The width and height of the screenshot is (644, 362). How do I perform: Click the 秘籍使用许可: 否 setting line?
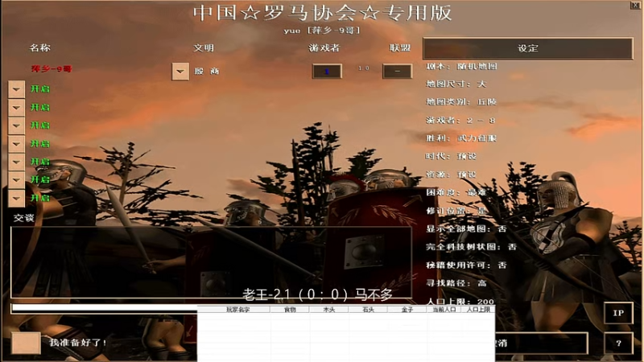(466, 265)
